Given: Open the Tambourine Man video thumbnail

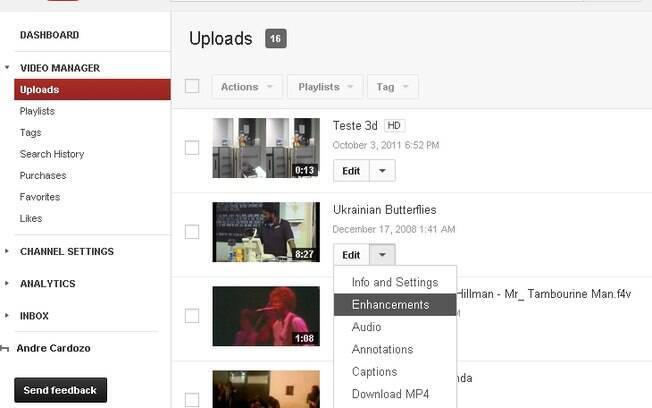Looking at the screenshot, I should tap(266, 316).
